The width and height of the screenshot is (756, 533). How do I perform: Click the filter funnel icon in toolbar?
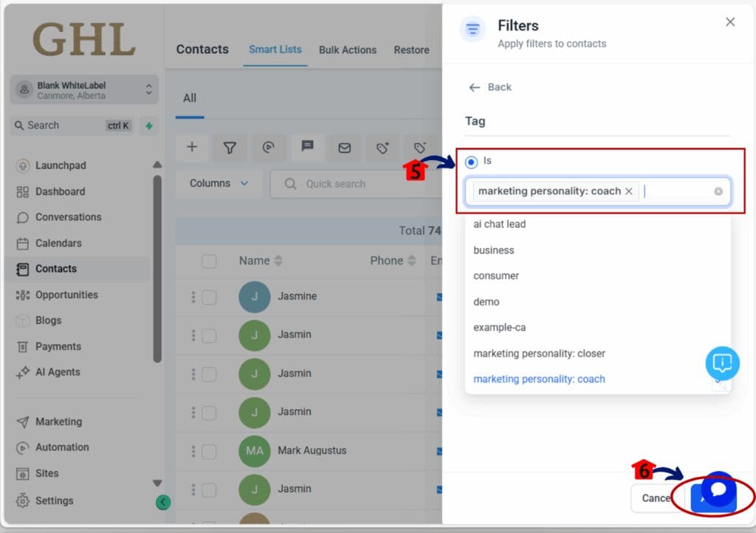click(230, 148)
